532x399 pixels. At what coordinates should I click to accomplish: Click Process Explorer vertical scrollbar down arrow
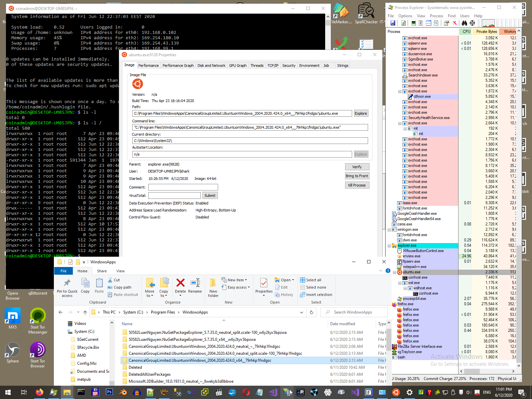pos(519,365)
